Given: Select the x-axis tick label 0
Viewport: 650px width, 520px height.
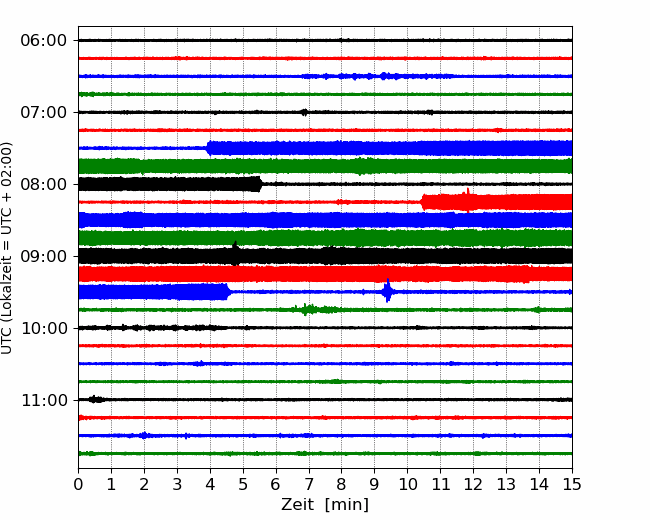Looking at the screenshot, I should coord(78,484).
